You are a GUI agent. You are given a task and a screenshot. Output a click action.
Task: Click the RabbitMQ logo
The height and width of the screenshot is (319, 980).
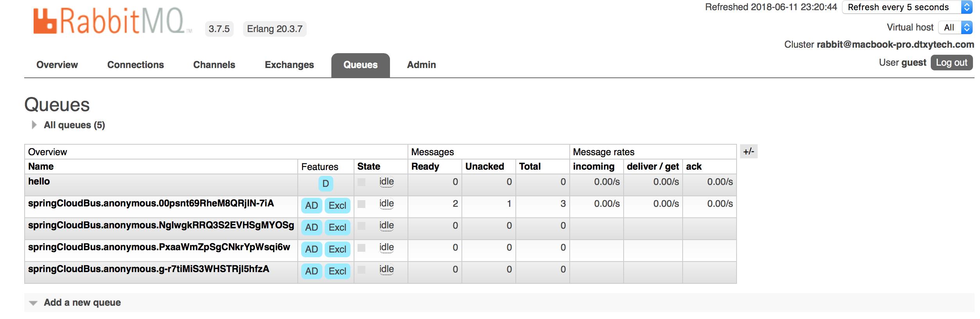point(112,22)
